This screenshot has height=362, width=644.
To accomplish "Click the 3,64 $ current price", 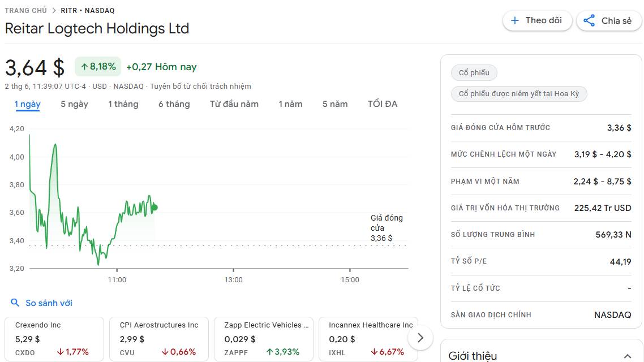I will point(35,67).
